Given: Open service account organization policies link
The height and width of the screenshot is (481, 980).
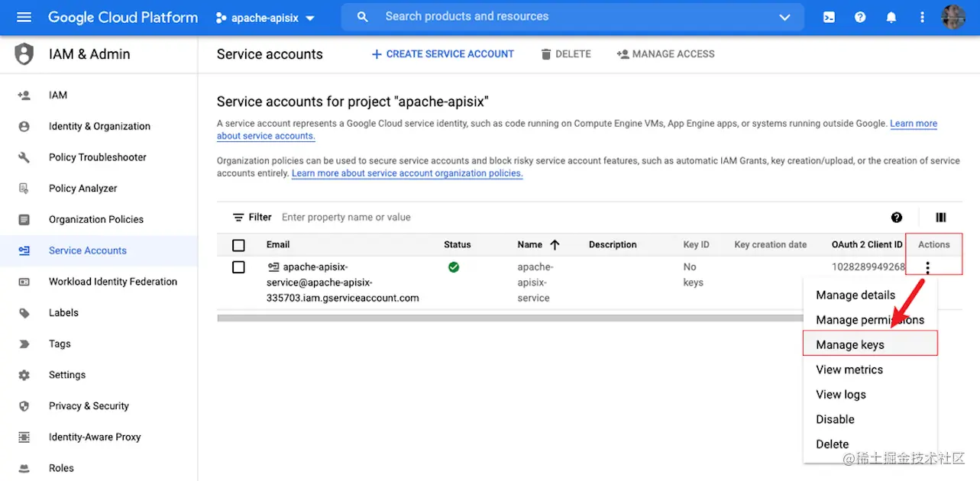Looking at the screenshot, I should point(407,173).
